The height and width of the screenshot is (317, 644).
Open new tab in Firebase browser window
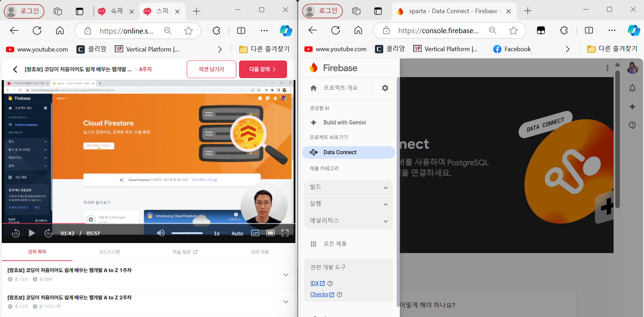(527, 11)
